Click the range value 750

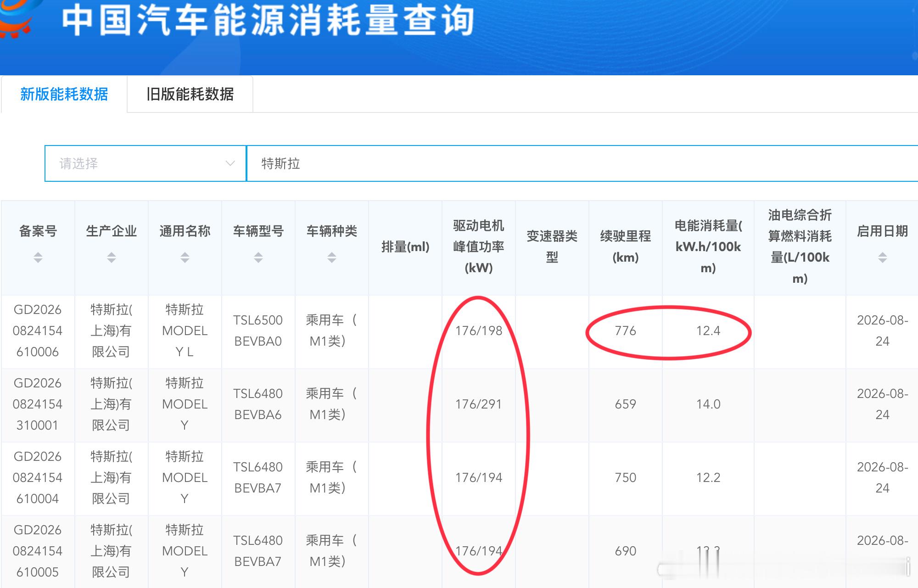626,478
